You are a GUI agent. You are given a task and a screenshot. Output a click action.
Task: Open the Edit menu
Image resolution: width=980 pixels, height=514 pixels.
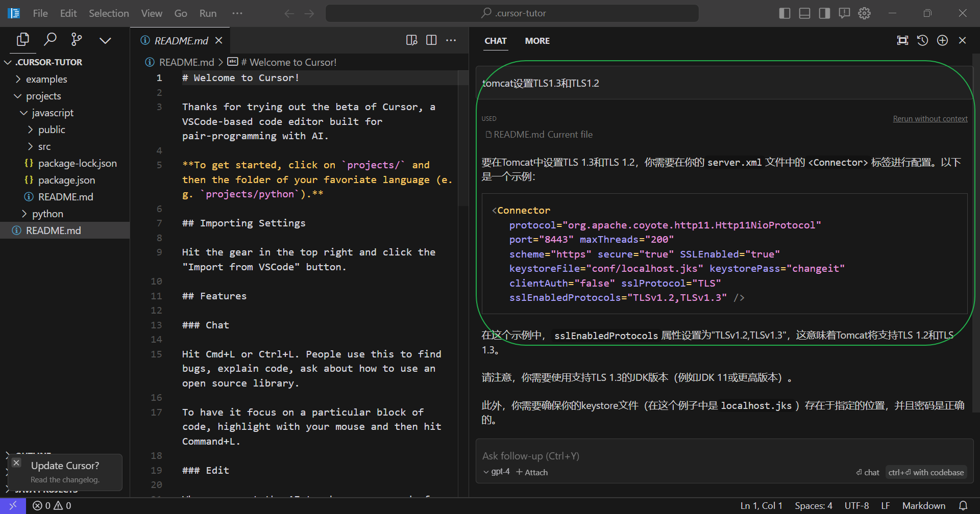(68, 13)
